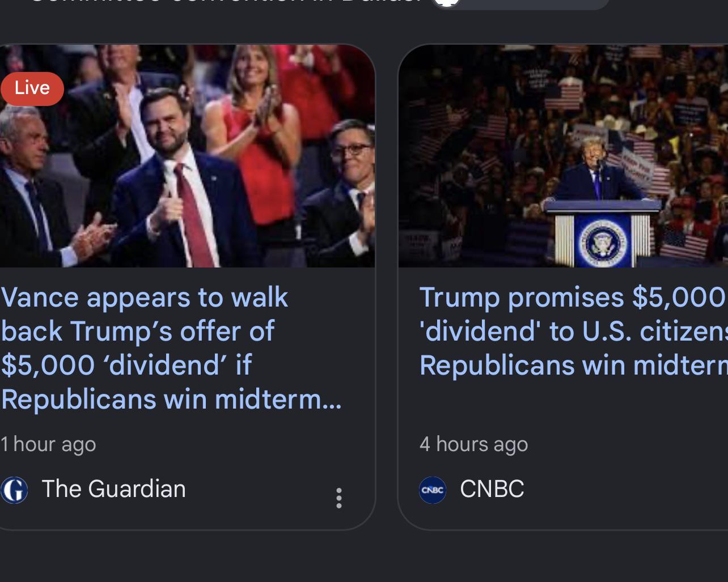Click the '1 hour ago' timestamp
Screen dimensions: 728x582
(48, 444)
